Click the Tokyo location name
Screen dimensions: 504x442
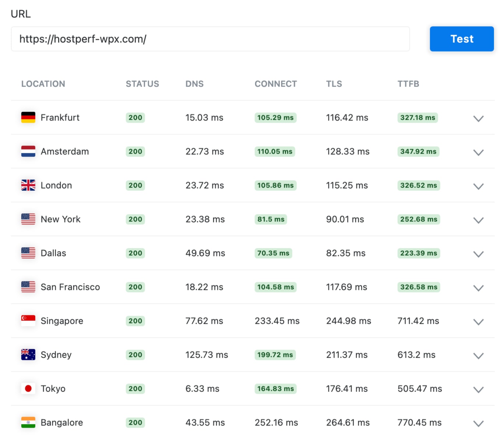click(53, 389)
